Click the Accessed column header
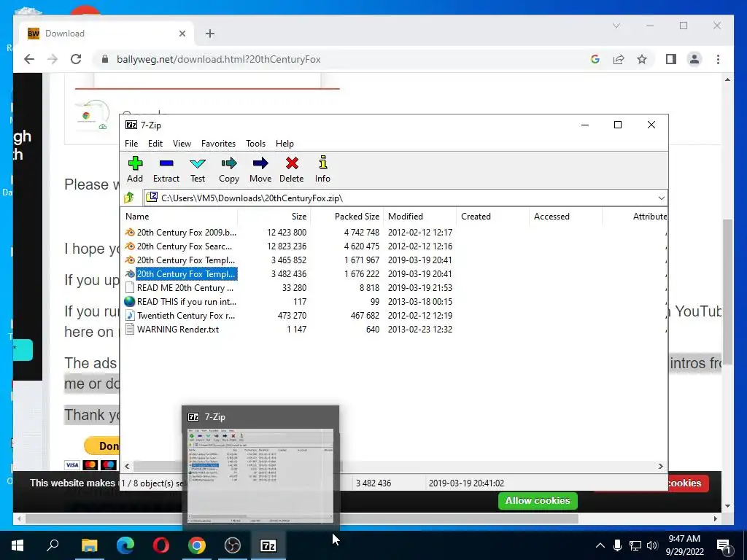The height and width of the screenshot is (560, 747). point(565,216)
